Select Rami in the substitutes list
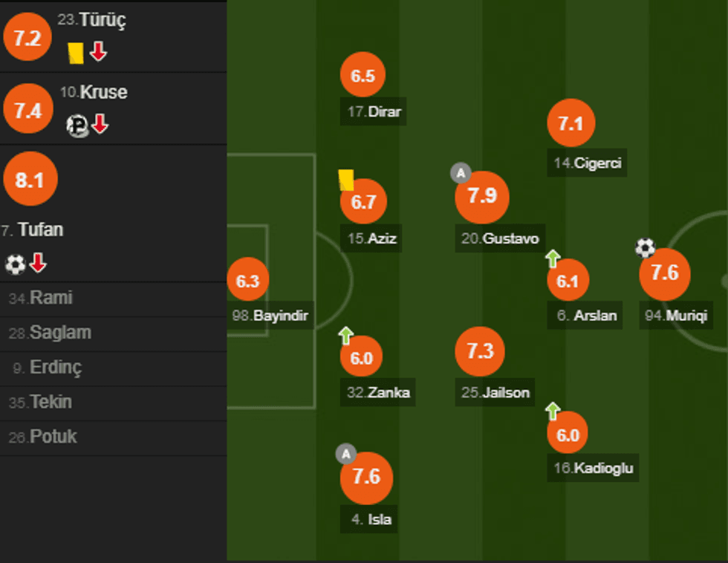Viewport: 728px width, 563px height. pos(51,299)
